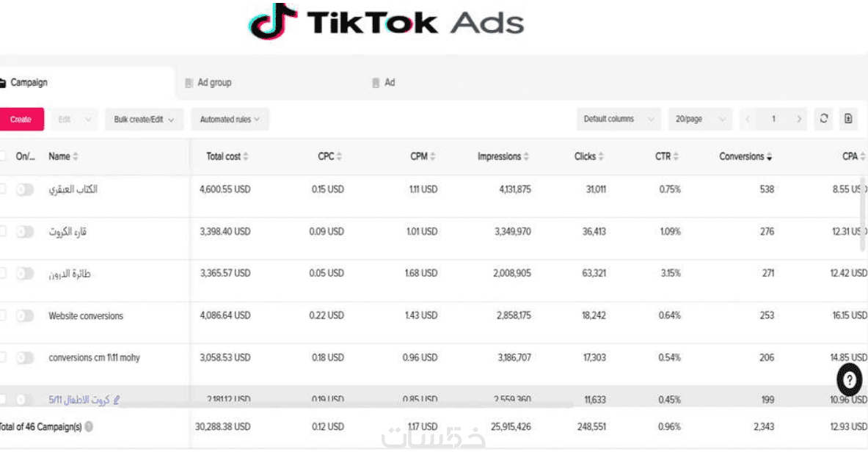Open the 20/page dropdown
The width and height of the screenshot is (868, 457).
pos(699,120)
